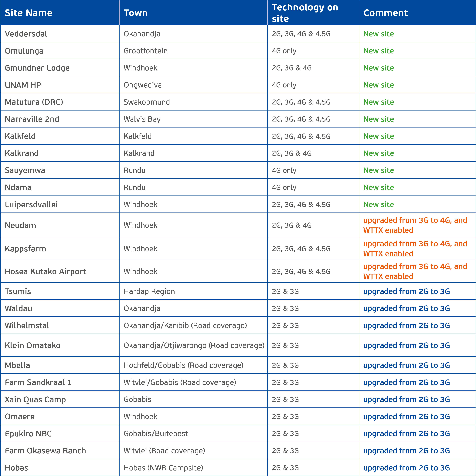This screenshot has width=476, height=476.
Task: Click the Luipersdvallei site name
Action: (x=31, y=205)
